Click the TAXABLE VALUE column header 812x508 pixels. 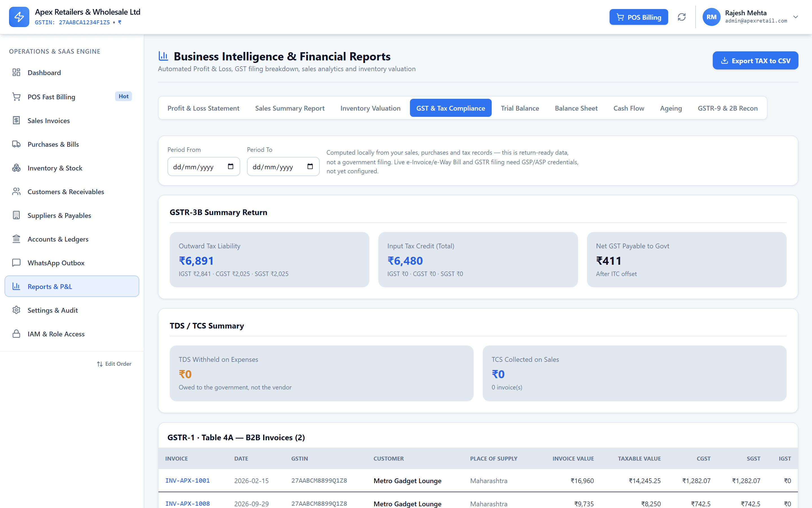point(639,459)
